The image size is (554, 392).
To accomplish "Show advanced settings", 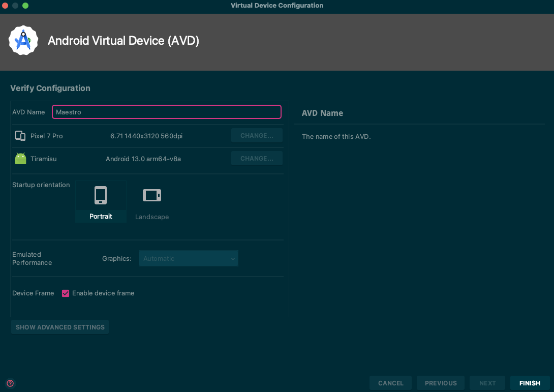I will pos(60,327).
